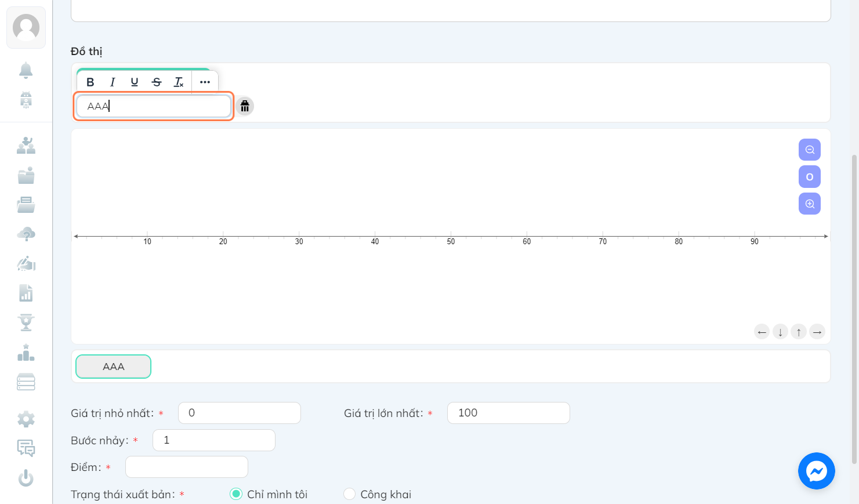The height and width of the screenshot is (504, 859).
Task: Reset graph zoom with O button
Action: tap(810, 177)
